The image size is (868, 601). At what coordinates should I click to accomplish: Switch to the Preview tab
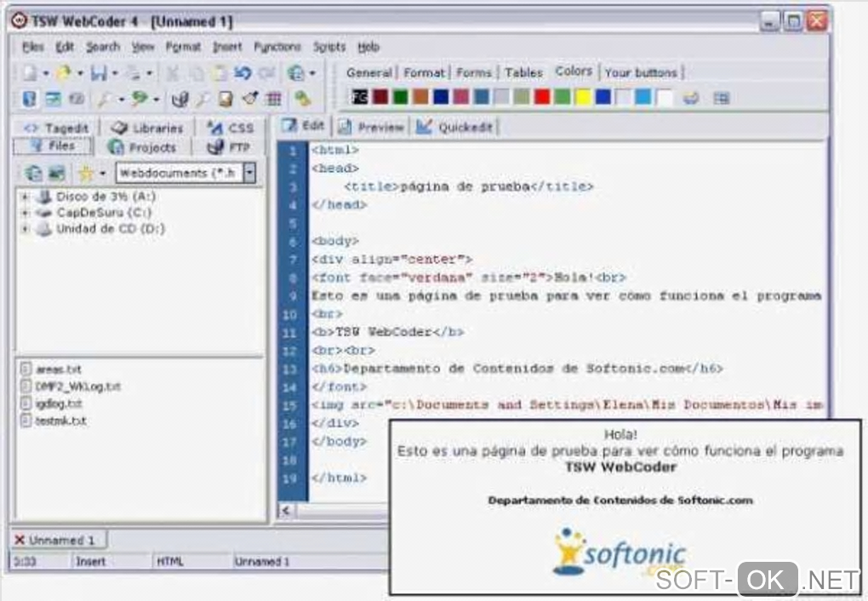point(371,128)
